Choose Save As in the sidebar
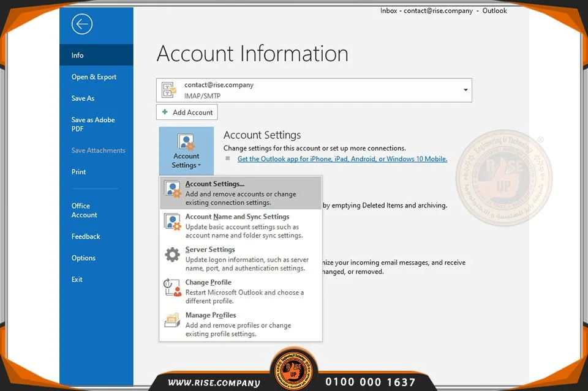Image resolution: width=588 pixels, height=391 pixels. (x=83, y=98)
